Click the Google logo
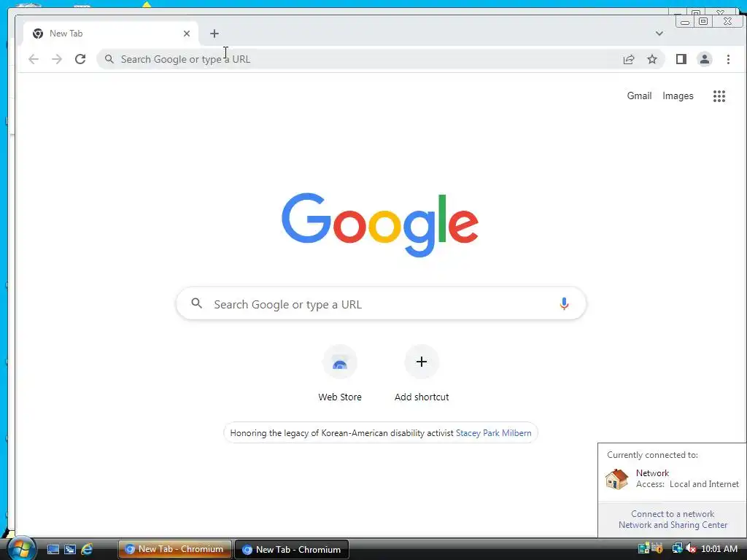This screenshot has width=747, height=560. click(379, 225)
